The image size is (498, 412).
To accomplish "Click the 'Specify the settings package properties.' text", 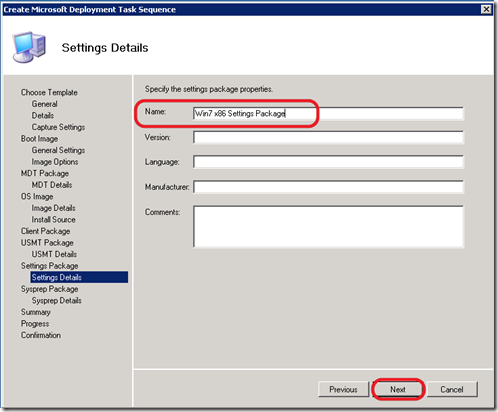I will point(209,89).
